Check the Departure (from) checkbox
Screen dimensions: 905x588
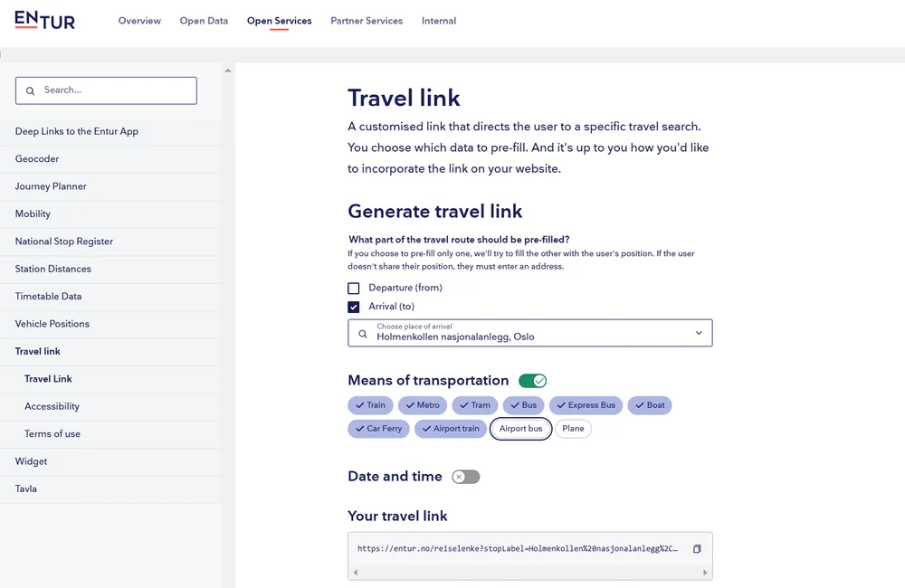pos(354,288)
